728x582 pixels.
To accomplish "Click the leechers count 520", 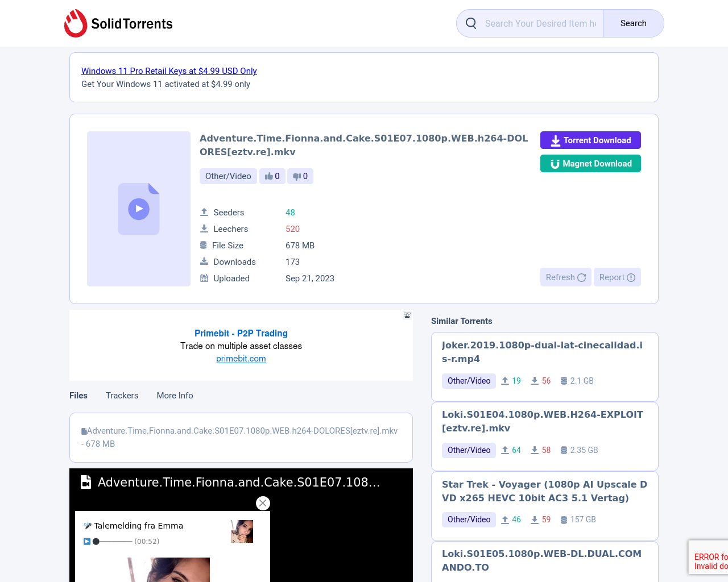I will tap(292, 229).
